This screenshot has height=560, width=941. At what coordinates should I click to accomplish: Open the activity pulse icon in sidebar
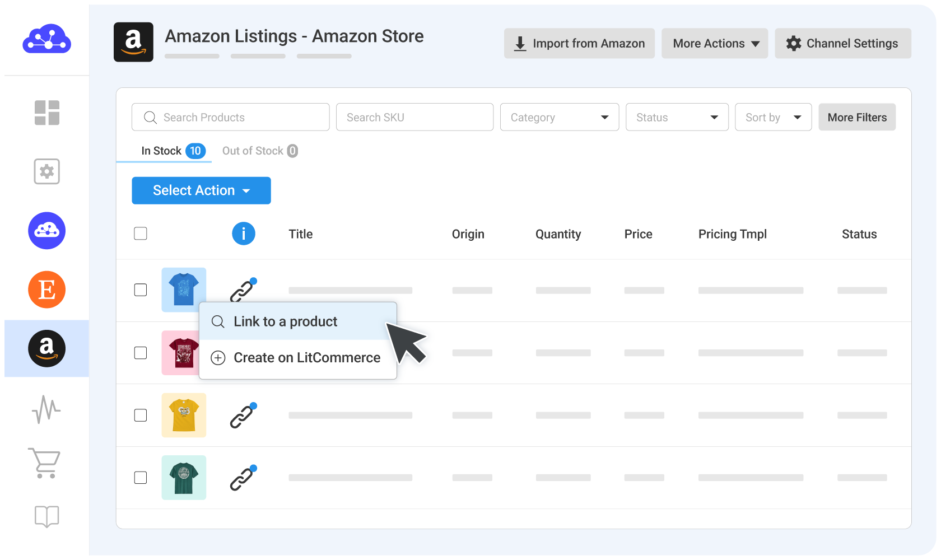coord(46,409)
